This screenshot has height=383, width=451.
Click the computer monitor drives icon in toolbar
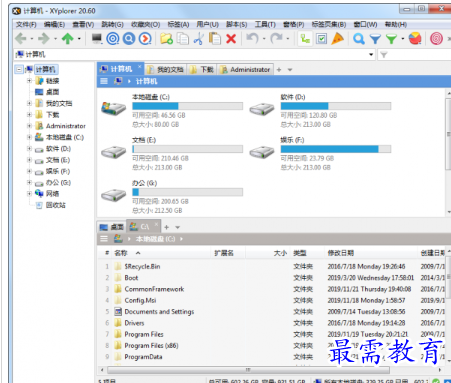97,39
